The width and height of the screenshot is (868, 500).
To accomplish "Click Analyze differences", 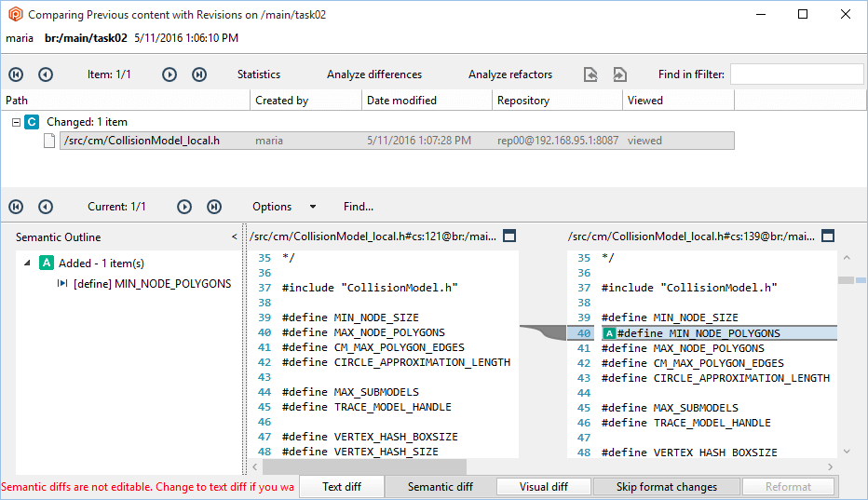I will pyautogui.click(x=374, y=74).
